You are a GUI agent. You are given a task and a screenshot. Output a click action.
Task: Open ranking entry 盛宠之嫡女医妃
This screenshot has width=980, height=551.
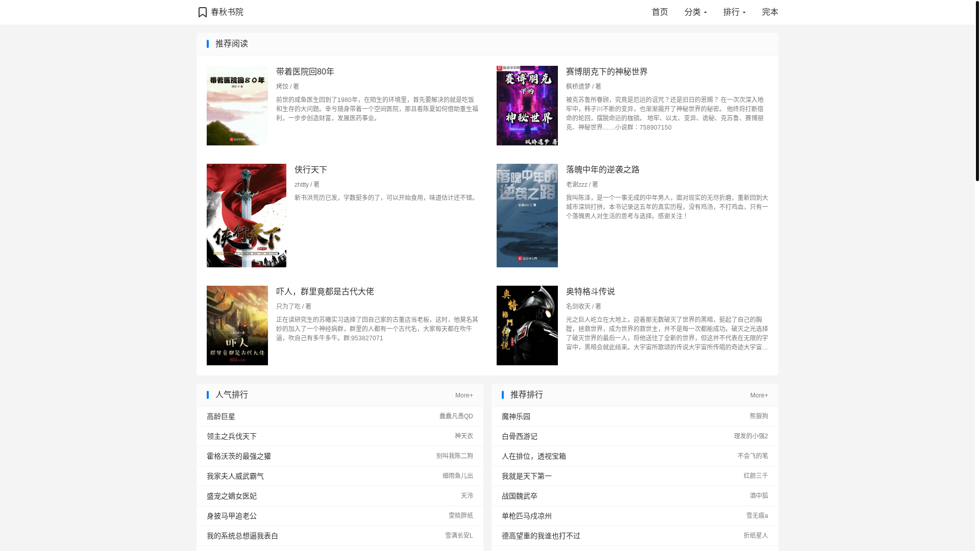pyautogui.click(x=232, y=496)
